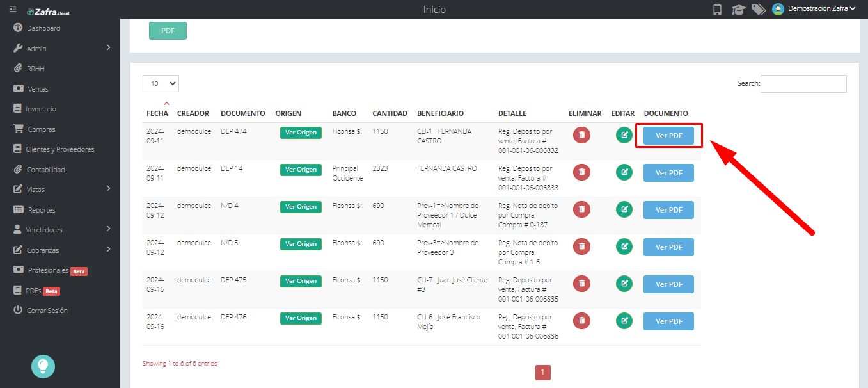Screen dimensions: 868x388
Task: Edit the DEP 14 entry
Action: pyautogui.click(x=624, y=172)
